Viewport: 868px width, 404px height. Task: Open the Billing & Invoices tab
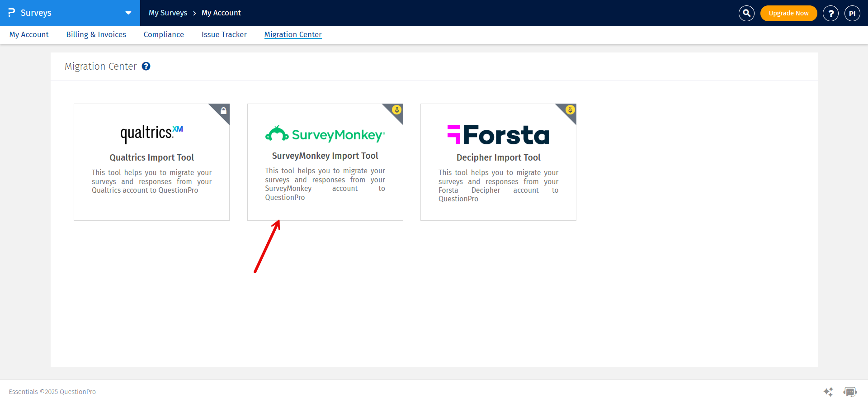(x=96, y=34)
